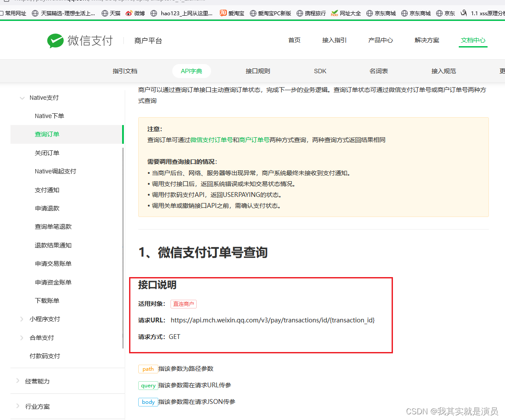Open Native下单 in the sidebar
This screenshot has height=420, width=505.
coord(49,116)
